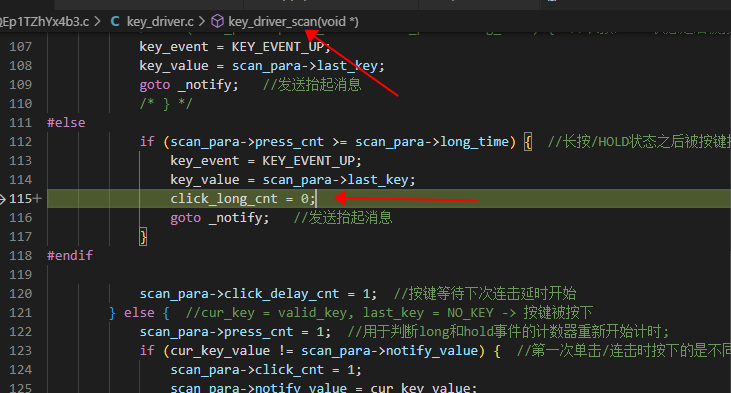The image size is (731, 393).
Task: Click the 发送抬起消息 comment on line 116
Action: [343, 218]
